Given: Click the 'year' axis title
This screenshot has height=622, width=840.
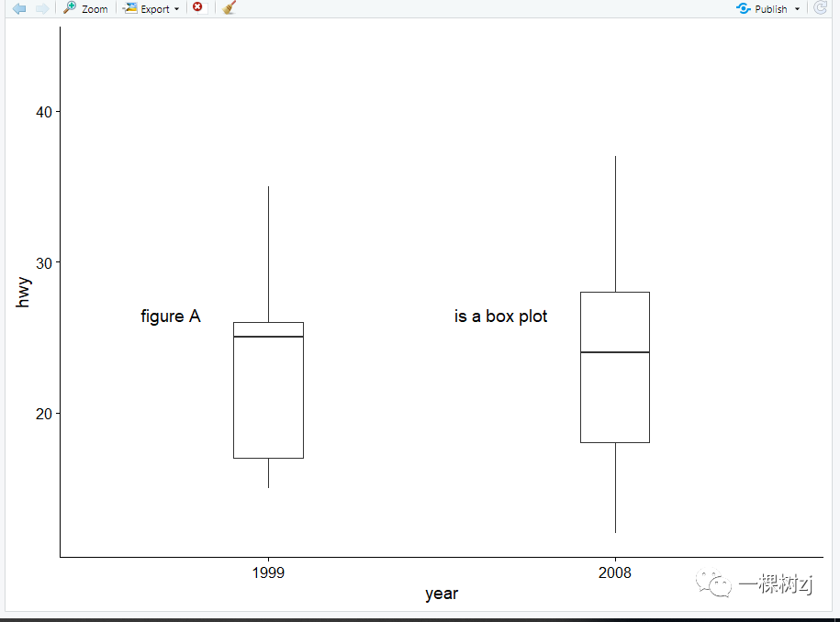Looking at the screenshot, I should [442, 594].
